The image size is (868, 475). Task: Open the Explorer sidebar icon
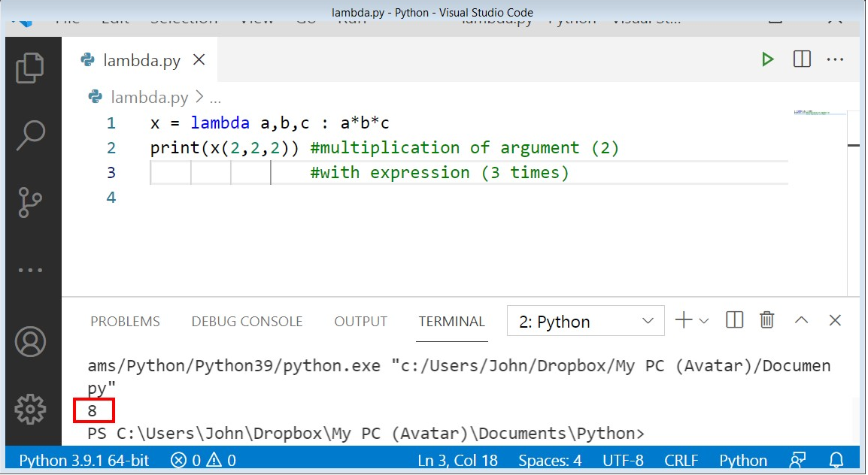[x=30, y=66]
